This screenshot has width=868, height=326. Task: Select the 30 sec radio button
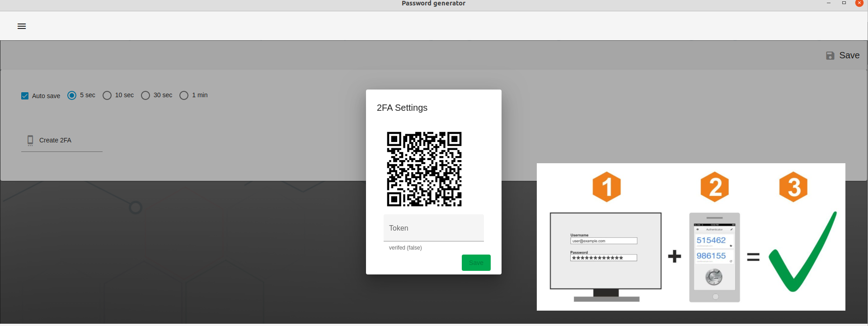pyautogui.click(x=145, y=95)
